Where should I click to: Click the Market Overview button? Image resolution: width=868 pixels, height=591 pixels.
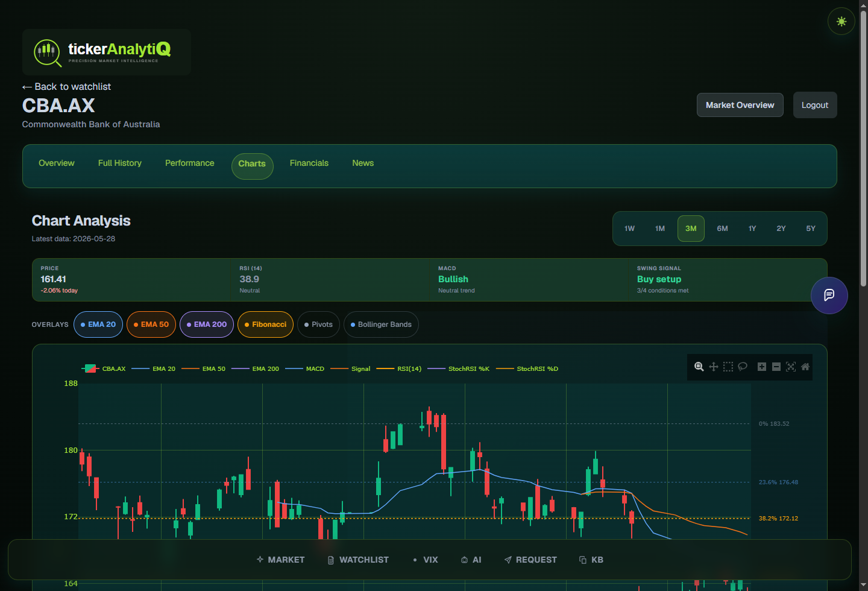[x=740, y=105]
